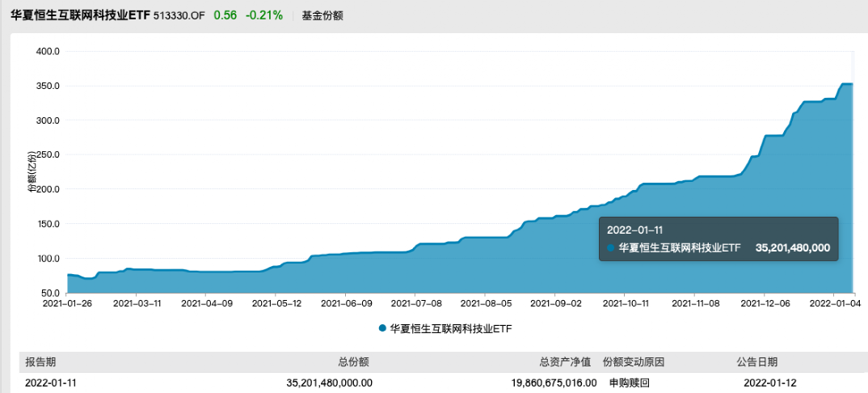Click y-axis label 100.0
This screenshot has width=868, height=393.
[48, 259]
